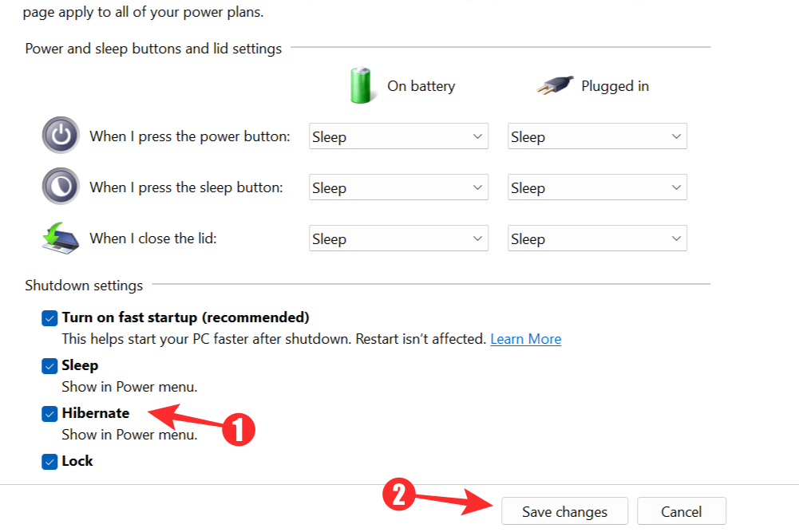Open power button On battery dropdown
799x532 pixels.
398,136
